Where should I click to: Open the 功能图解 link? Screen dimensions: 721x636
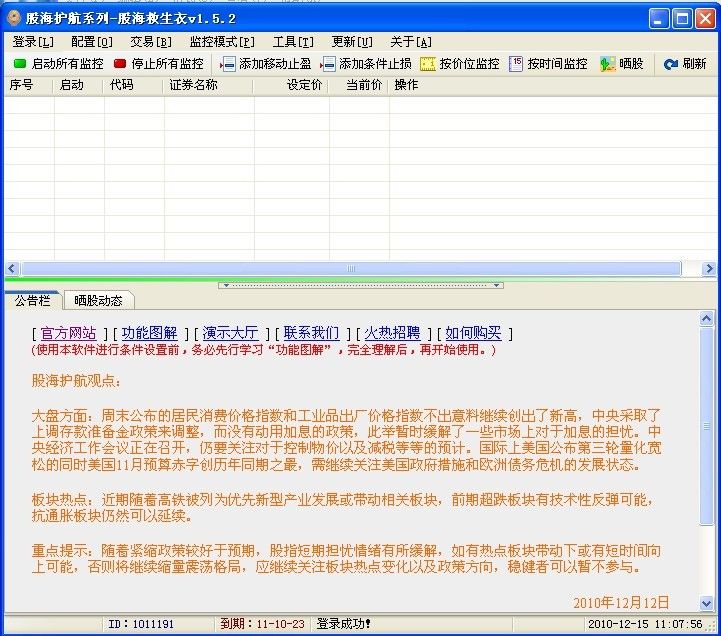coord(149,333)
